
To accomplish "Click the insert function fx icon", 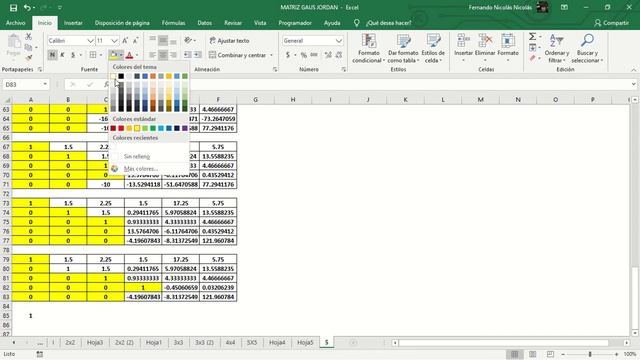I will coord(106,84).
